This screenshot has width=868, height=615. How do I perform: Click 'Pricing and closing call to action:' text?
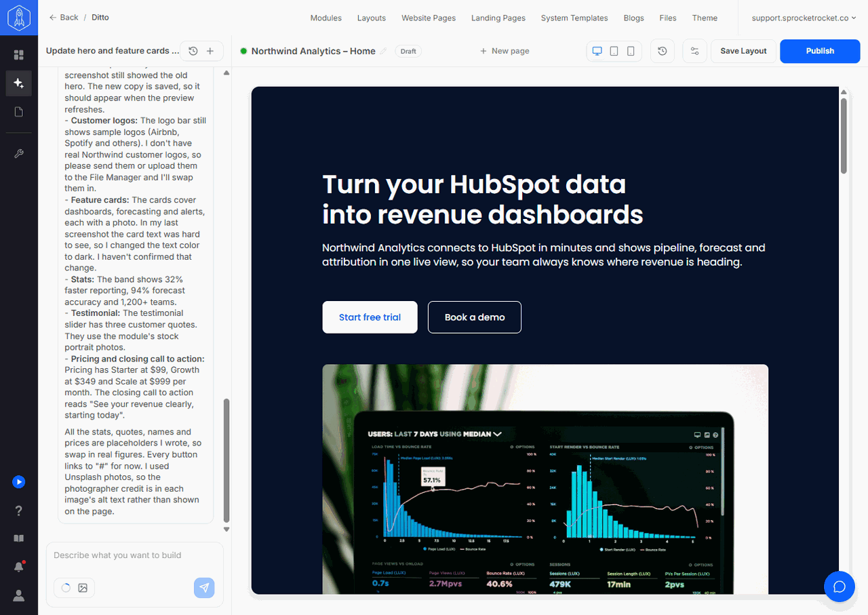point(138,359)
